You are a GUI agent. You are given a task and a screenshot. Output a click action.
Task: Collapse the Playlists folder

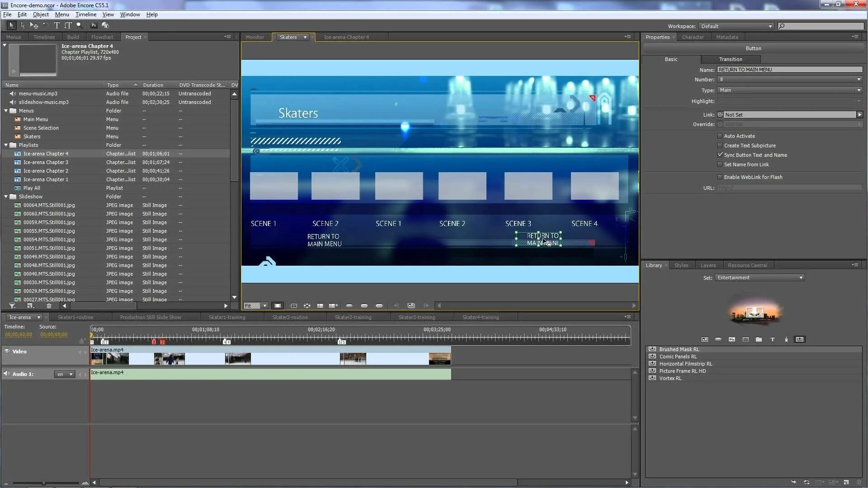pyautogui.click(x=6, y=145)
